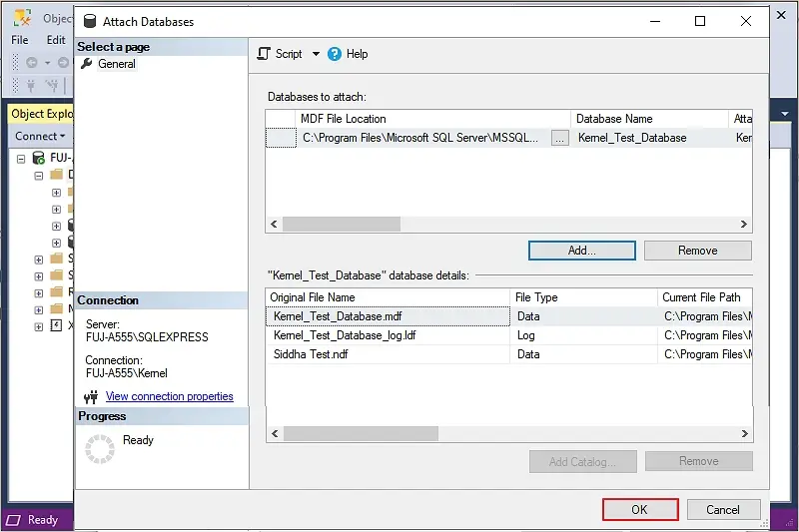Select the Siddha Test.ndf row

point(508,354)
